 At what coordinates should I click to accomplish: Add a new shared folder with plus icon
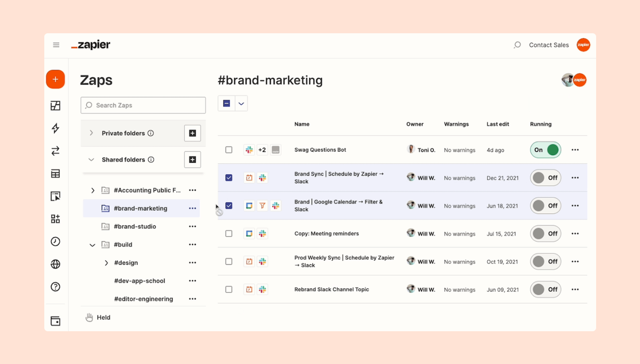[192, 160]
